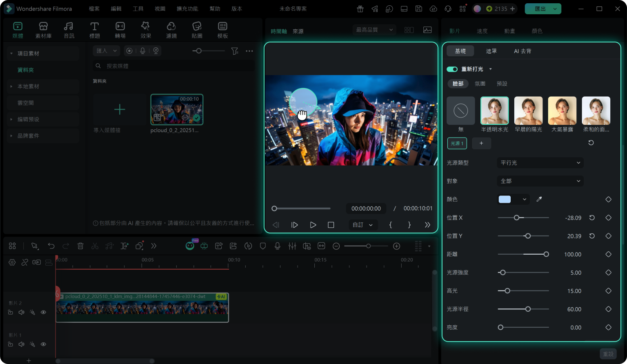
Task: Select the 光源 1 light source button
Action: [x=457, y=143]
